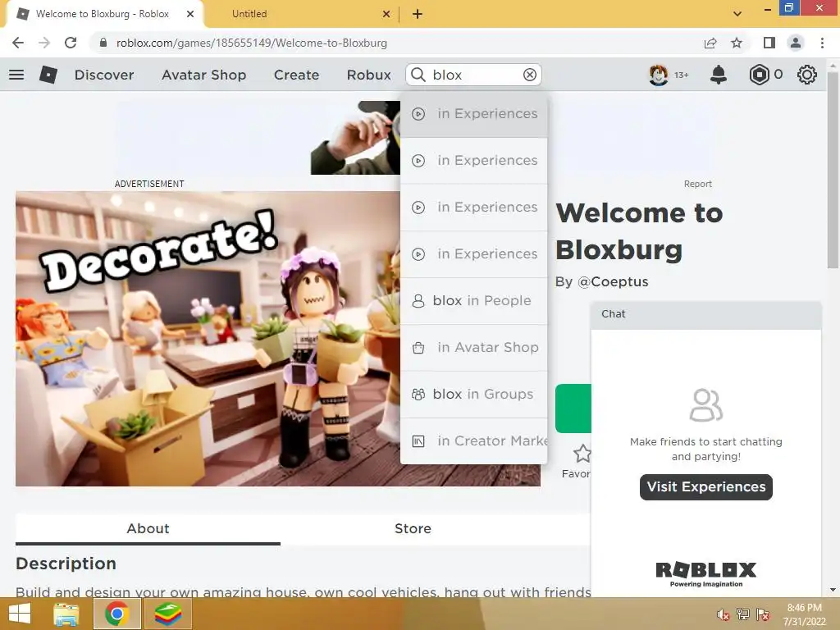The height and width of the screenshot is (630, 840).
Task: Clear the search box with the X icon
Action: [529, 75]
